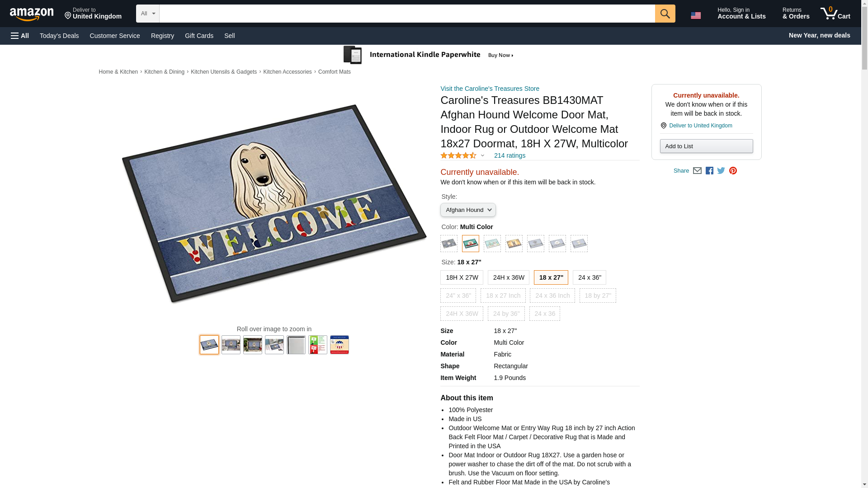Open Today's Deals in navigation bar
The image size is (868, 488).
click(59, 36)
